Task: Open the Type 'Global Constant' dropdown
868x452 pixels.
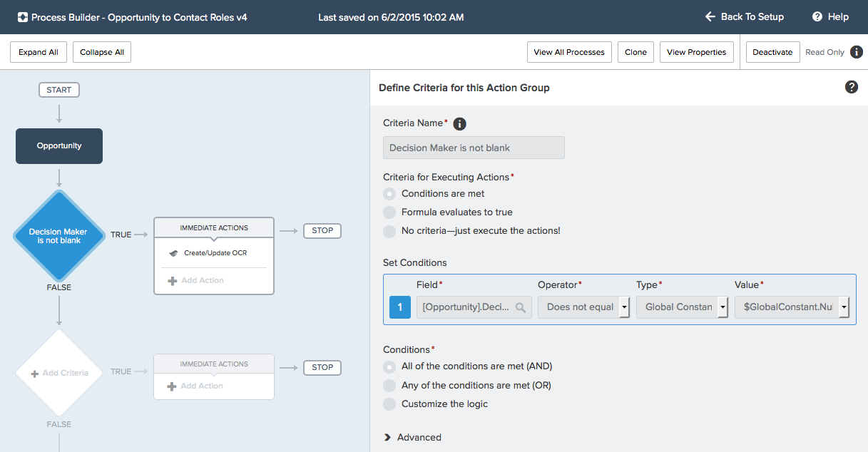Action: [x=682, y=307]
